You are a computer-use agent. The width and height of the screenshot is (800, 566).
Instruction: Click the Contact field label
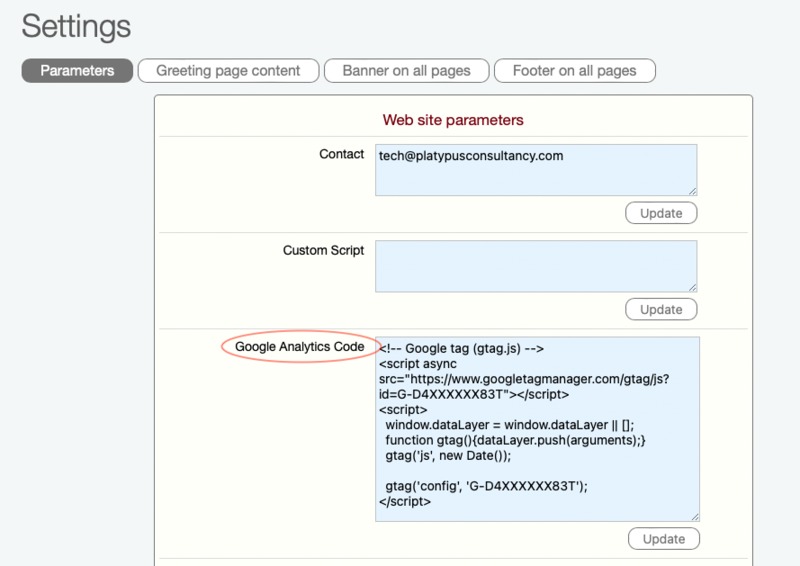click(x=342, y=154)
